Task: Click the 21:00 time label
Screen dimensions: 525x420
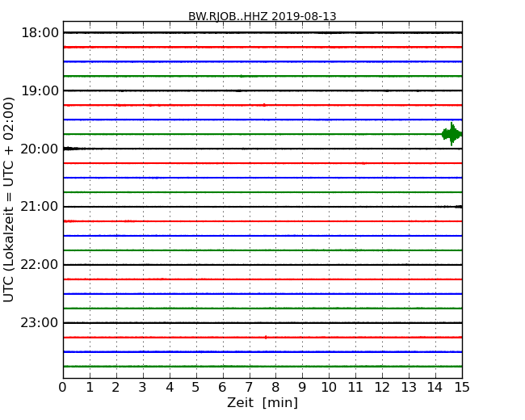Action: (x=40, y=207)
